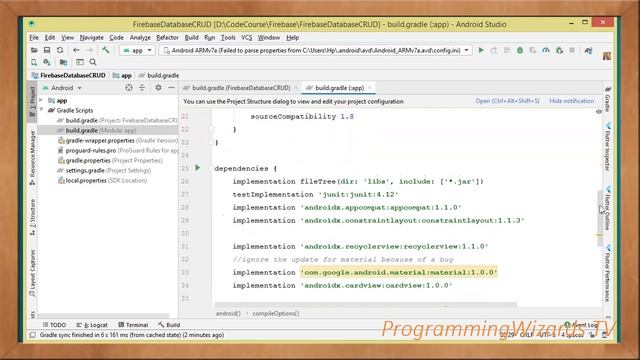
Task: Close the build.gradle (:app) tab
Action: click(x=369, y=88)
